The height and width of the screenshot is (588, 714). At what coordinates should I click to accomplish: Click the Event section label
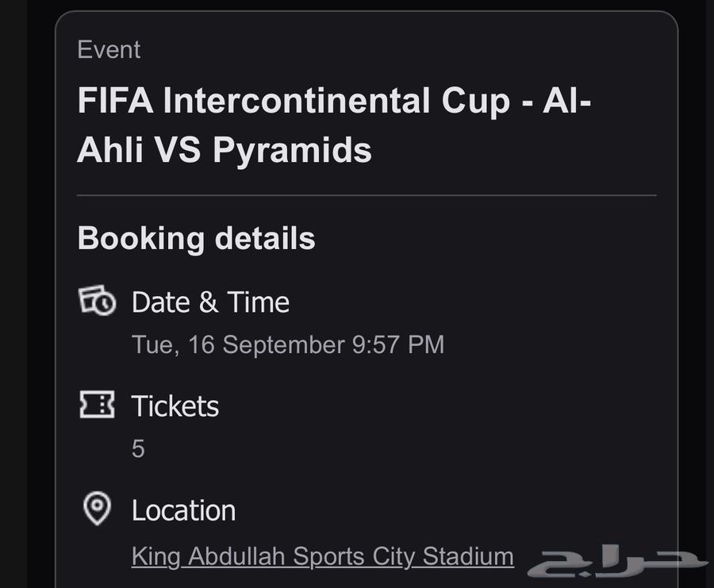click(x=109, y=49)
